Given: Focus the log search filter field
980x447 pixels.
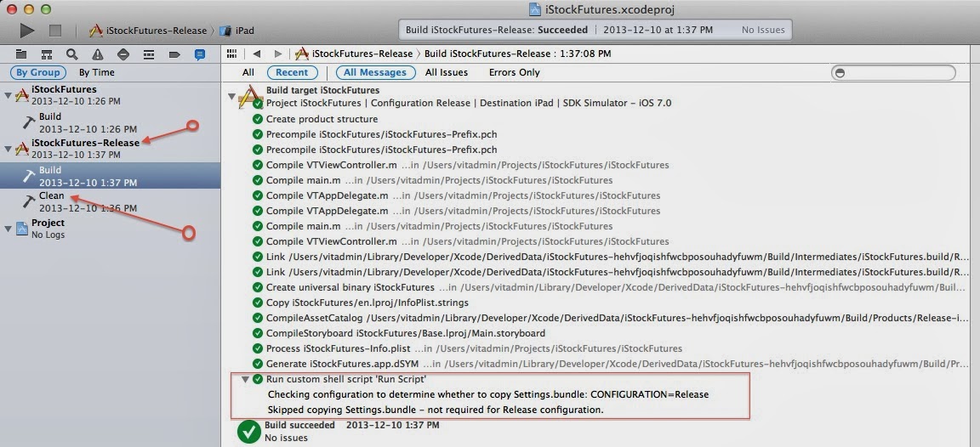Looking at the screenshot, I should coord(893,72).
